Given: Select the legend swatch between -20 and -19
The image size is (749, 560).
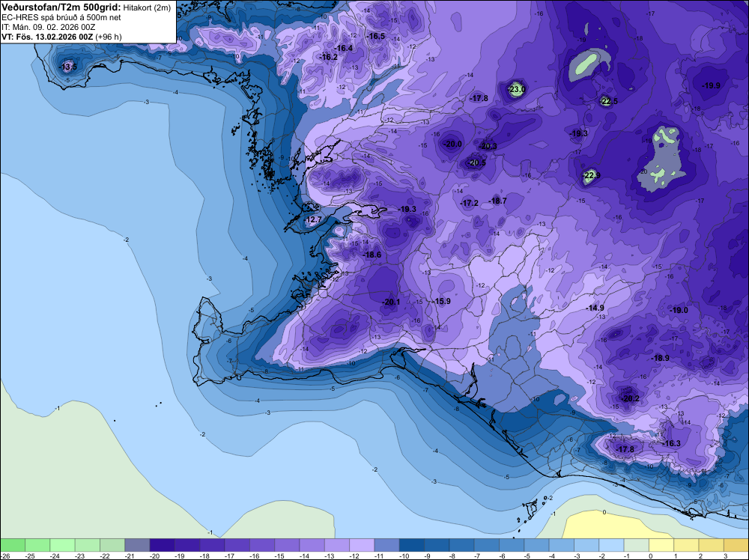Looking at the screenshot, I should 162,546.
